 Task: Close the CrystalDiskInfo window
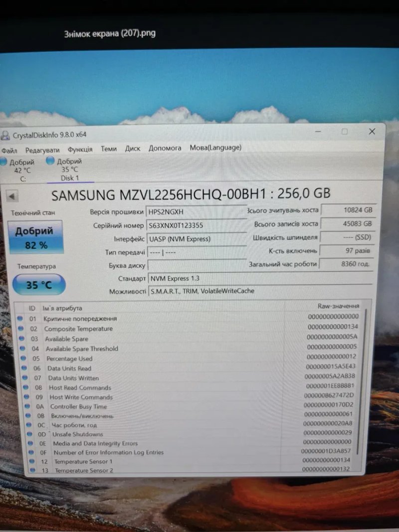[x=372, y=131]
